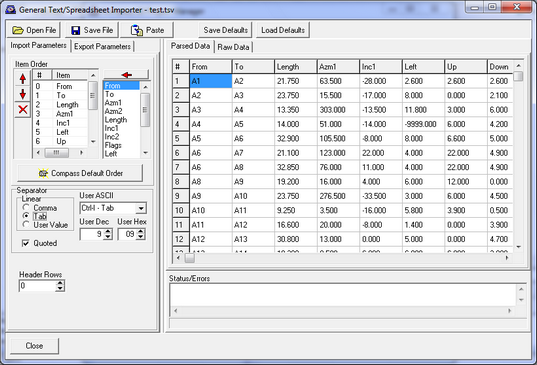Click the Length column header in parsed data
537x365 pixels.
click(296, 67)
